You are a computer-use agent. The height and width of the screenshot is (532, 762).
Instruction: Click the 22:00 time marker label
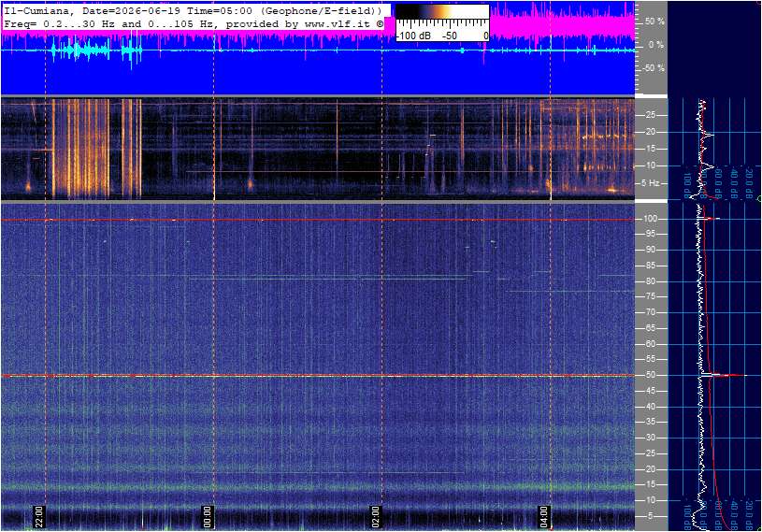[39, 516]
